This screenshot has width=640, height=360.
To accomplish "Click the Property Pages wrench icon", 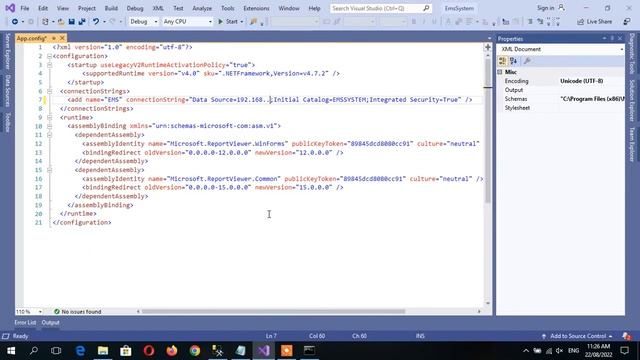I will pos(527,61).
